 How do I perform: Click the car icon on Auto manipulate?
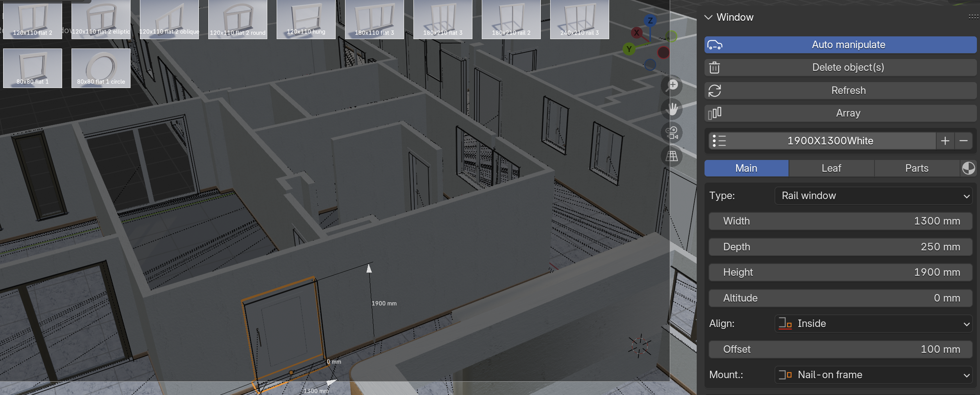(x=715, y=45)
